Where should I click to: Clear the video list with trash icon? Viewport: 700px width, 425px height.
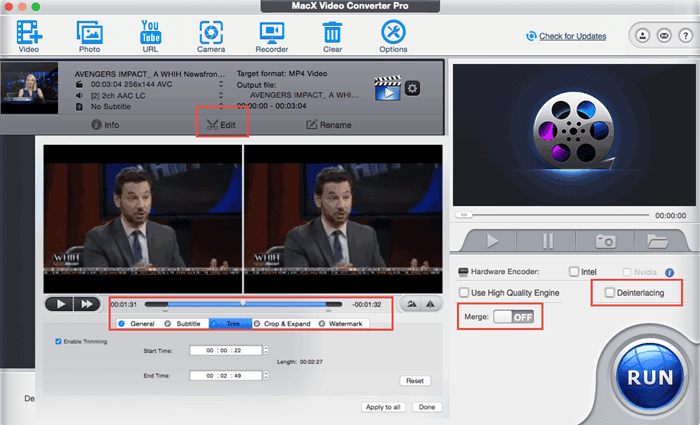(333, 36)
